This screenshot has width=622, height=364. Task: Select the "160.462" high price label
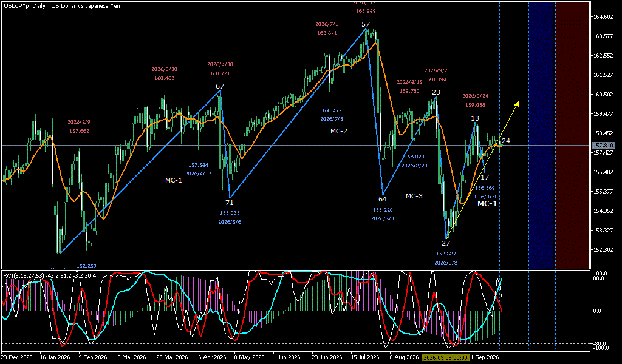coord(164,78)
